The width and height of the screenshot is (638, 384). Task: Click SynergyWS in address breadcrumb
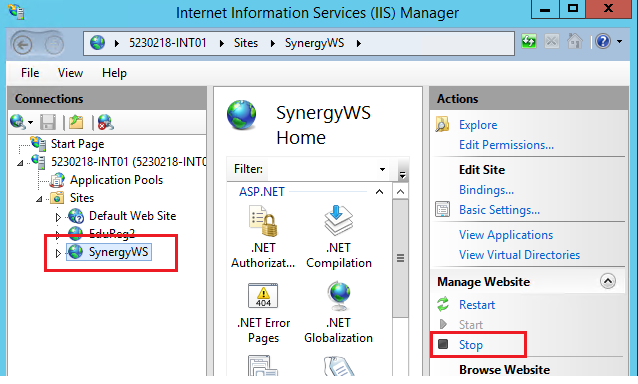point(314,43)
